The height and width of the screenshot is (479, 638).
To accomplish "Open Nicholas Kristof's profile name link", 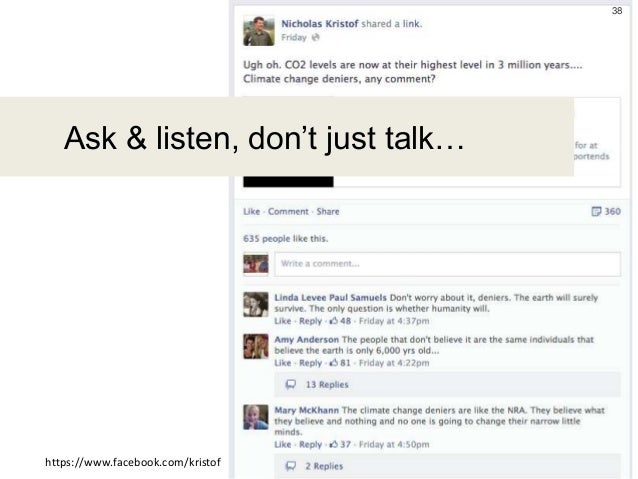I will pos(320,24).
